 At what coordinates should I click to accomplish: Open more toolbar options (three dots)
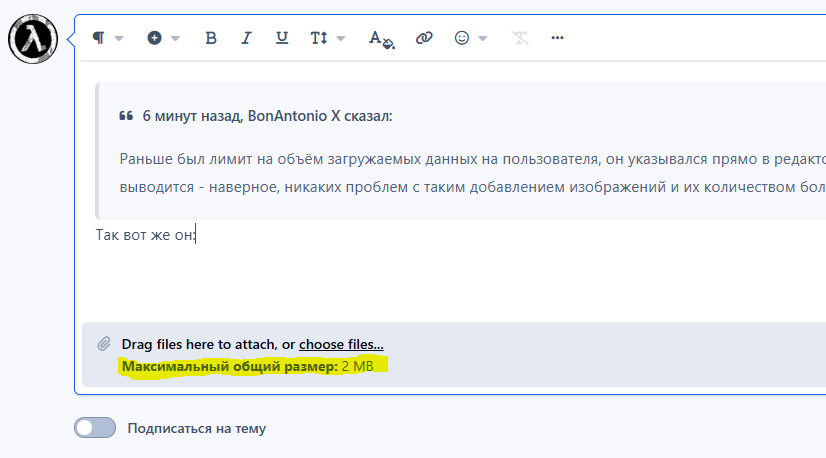[x=558, y=38]
